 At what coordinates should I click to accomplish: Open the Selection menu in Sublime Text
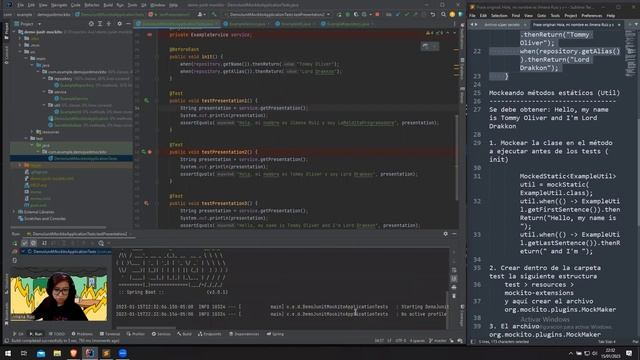tap(499, 16)
